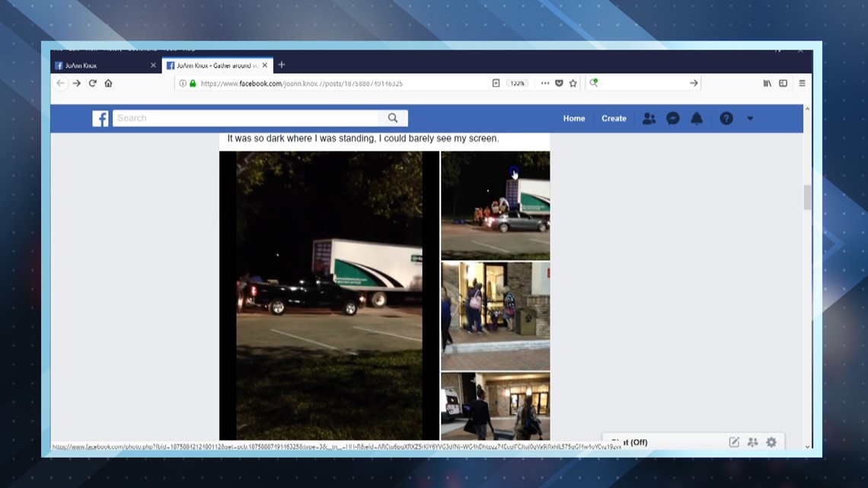Open a new browser tab
The width and height of the screenshot is (868, 488).
click(282, 65)
